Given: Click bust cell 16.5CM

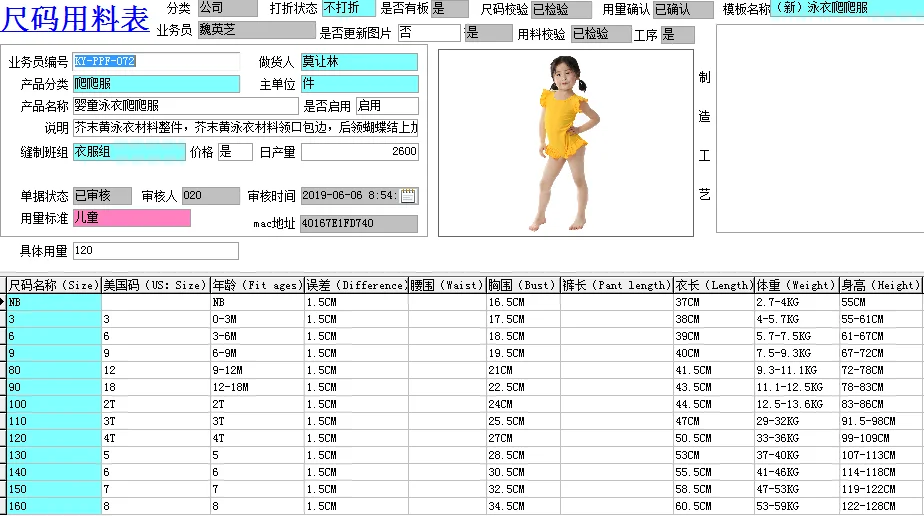Looking at the screenshot, I should pos(523,302).
